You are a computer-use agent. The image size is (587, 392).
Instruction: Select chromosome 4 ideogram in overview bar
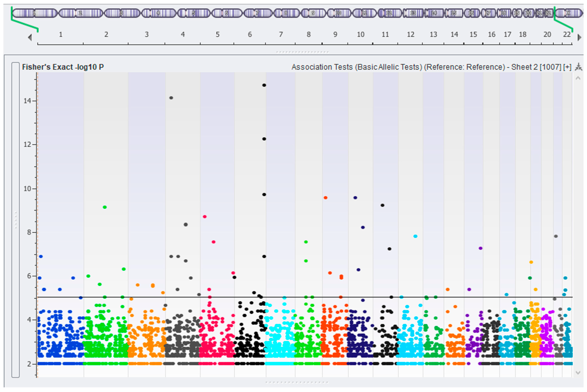(x=159, y=13)
